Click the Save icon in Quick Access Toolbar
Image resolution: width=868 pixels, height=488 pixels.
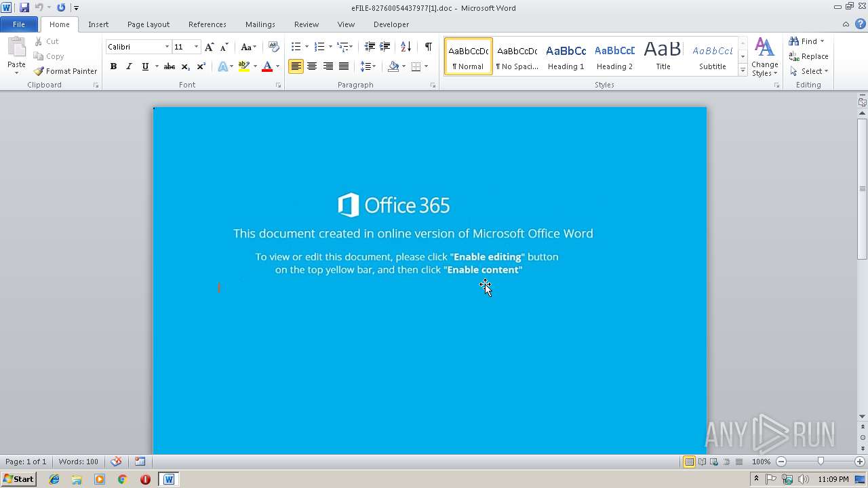coord(24,7)
